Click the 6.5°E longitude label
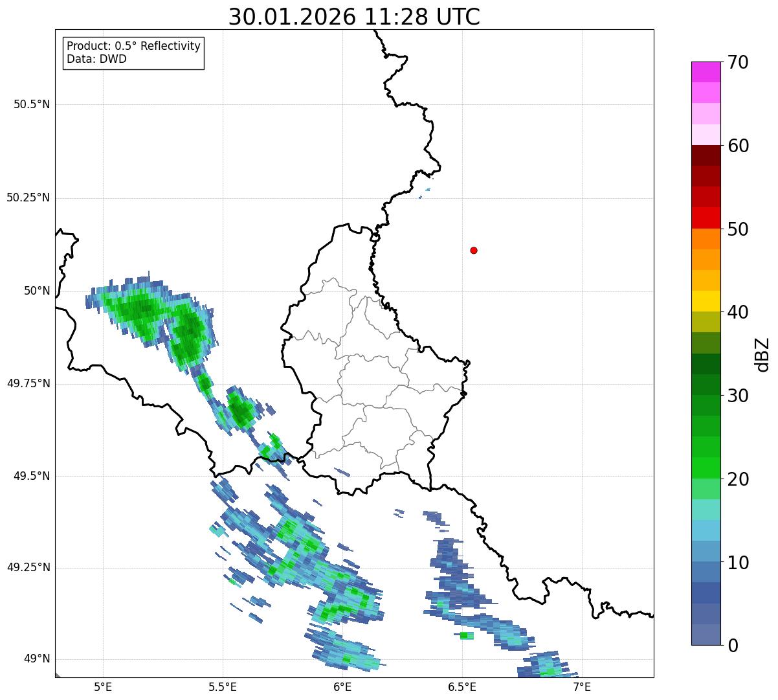The height and width of the screenshot is (700, 778). (462, 686)
